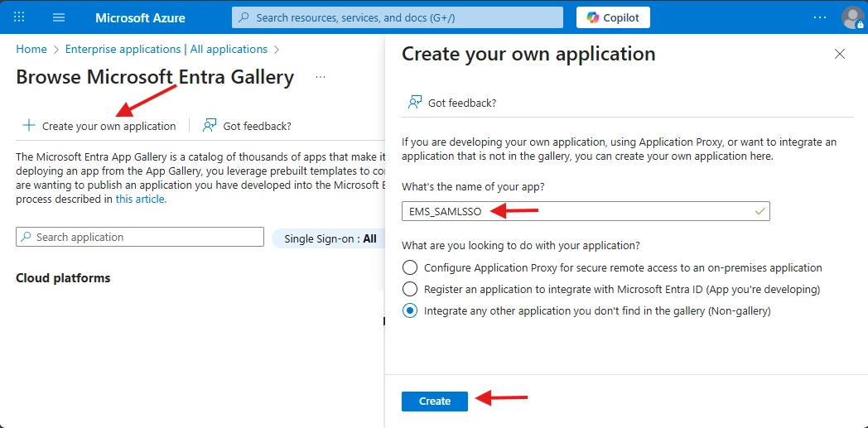Focus the Search resources, services, and docs box
The height and width of the screenshot is (428, 868).
pos(398,17)
